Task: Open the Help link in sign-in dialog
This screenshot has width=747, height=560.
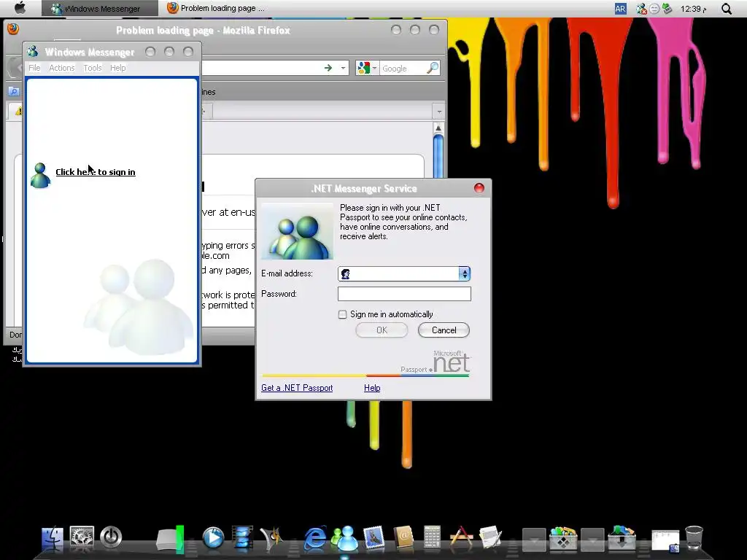Action: (372, 388)
